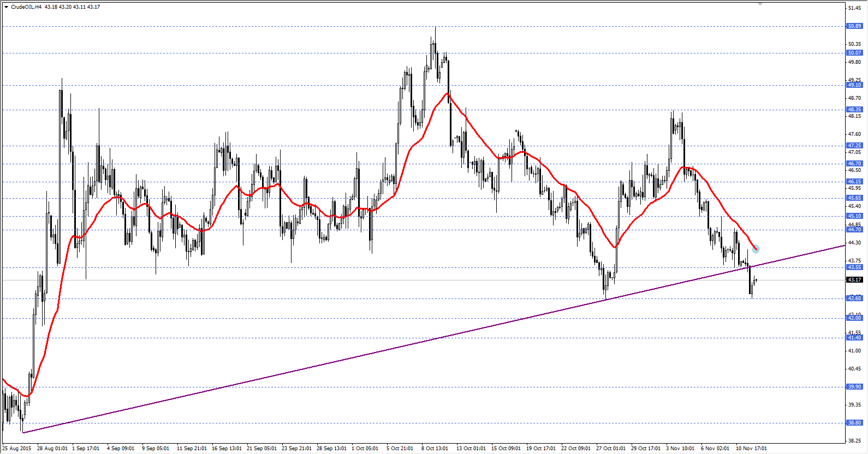Click the 45.65 blue price label
The width and height of the screenshot is (868, 454).
(854, 198)
